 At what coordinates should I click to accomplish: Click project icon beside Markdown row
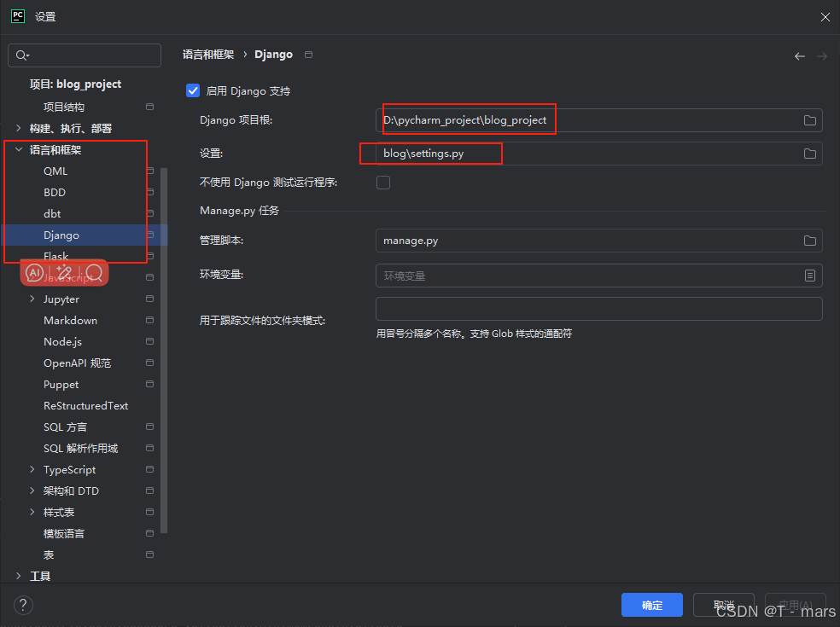point(150,320)
